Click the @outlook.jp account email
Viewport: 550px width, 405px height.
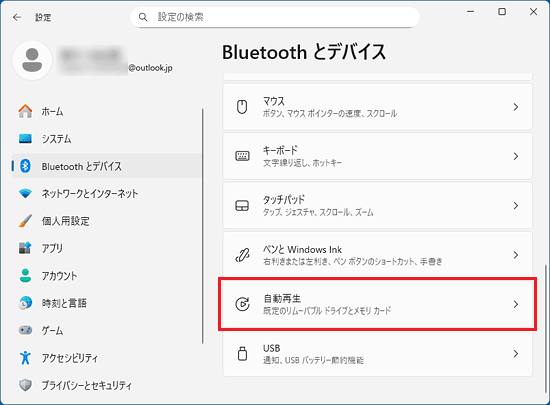150,68
